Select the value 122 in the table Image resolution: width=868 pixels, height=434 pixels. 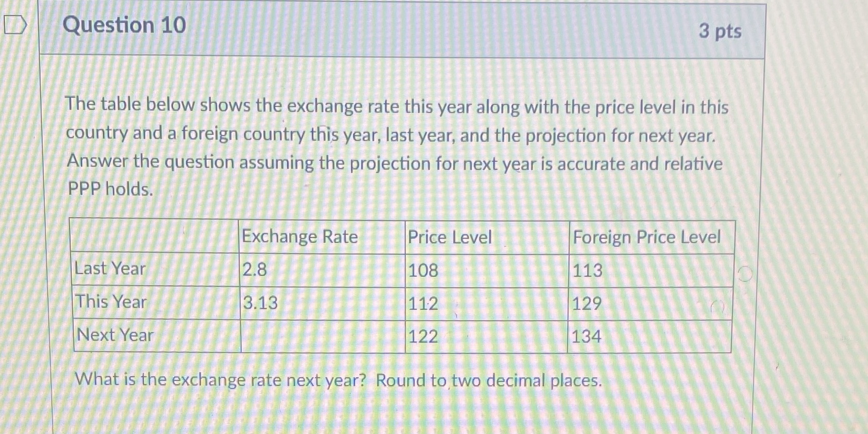[x=422, y=336]
